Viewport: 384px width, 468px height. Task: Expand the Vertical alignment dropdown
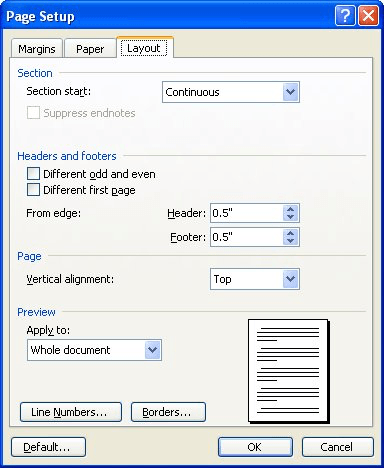click(255, 279)
